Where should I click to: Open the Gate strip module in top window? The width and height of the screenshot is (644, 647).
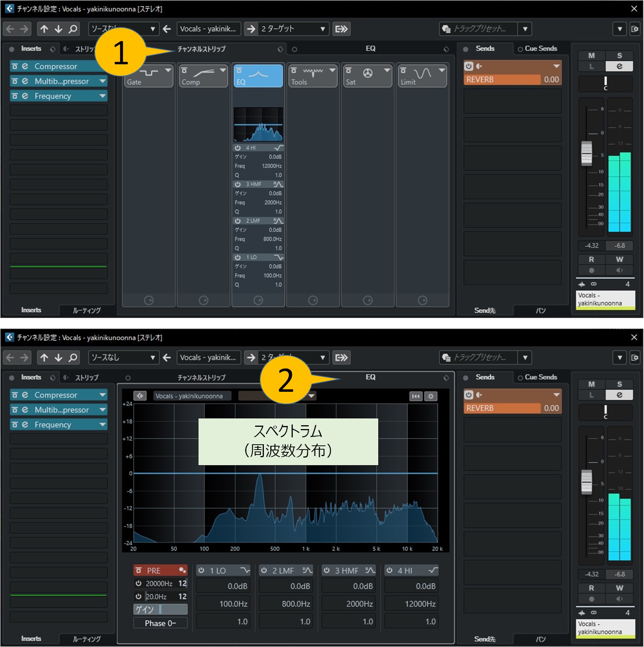[149, 76]
